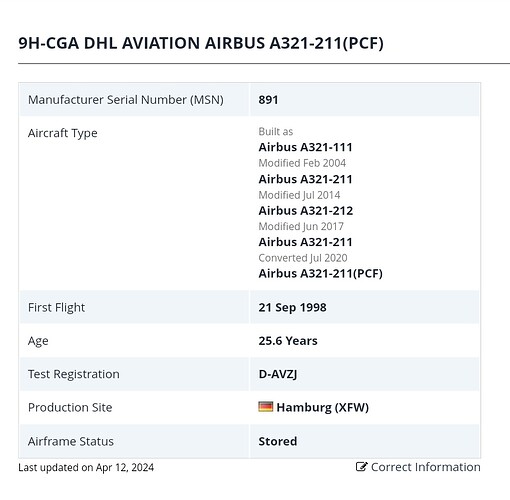Click the Converted Jul 2020 note
The width and height of the screenshot is (510, 500).
tap(303, 258)
